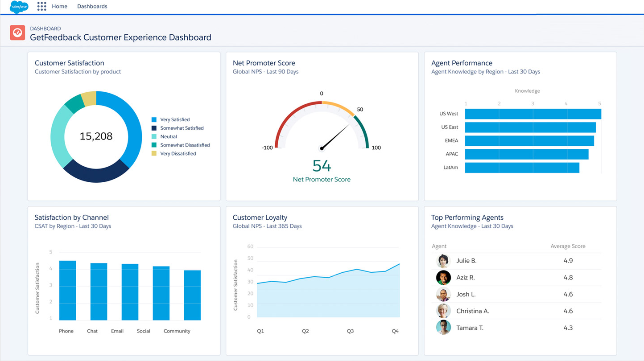Select the Very Satisfied legend label
This screenshot has height=361, width=644.
tap(175, 119)
